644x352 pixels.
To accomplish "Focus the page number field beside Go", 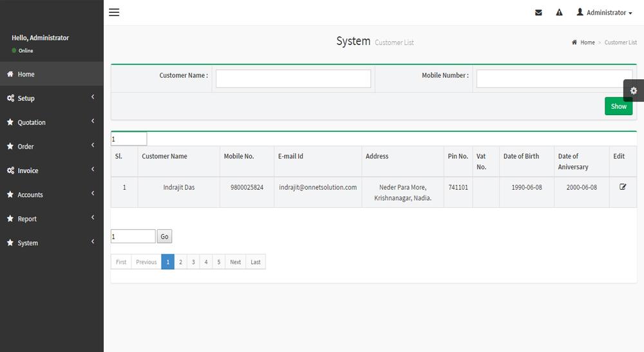I will coord(133,236).
